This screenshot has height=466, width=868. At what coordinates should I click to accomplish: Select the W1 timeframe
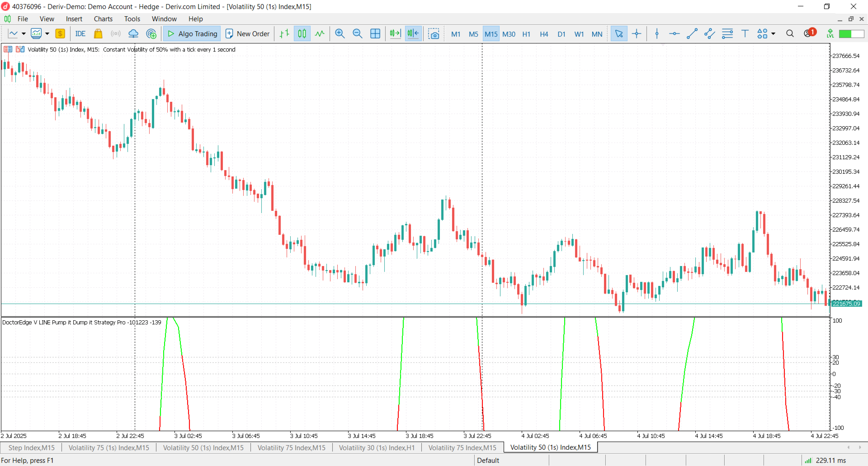coord(579,34)
